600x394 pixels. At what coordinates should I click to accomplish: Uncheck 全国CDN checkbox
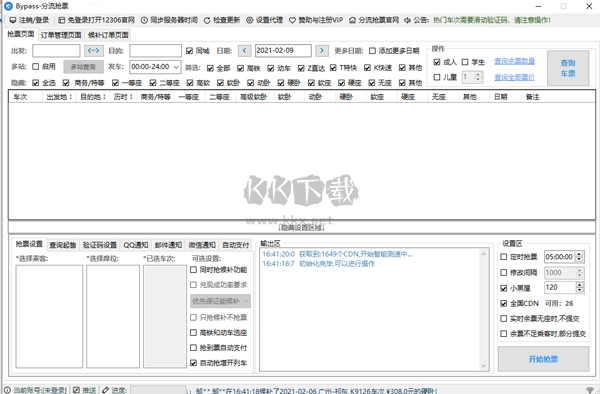pyautogui.click(x=504, y=303)
